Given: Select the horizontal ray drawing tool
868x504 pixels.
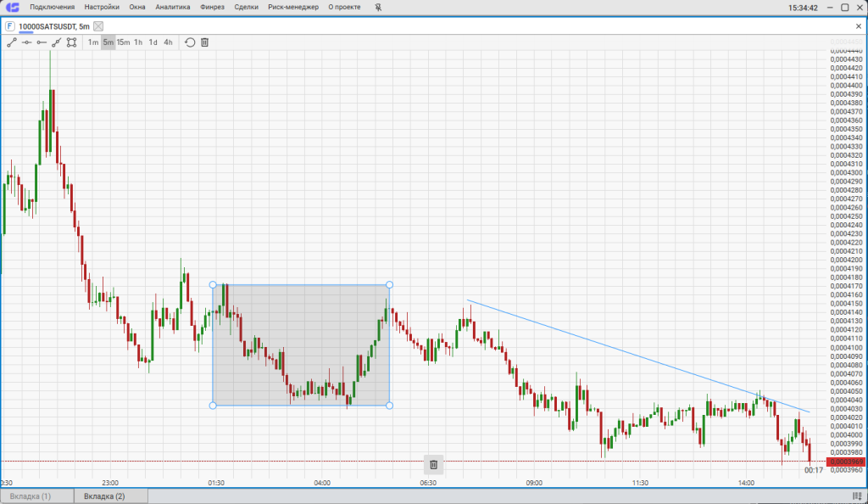Looking at the screenshot, I should coord(42,42).
